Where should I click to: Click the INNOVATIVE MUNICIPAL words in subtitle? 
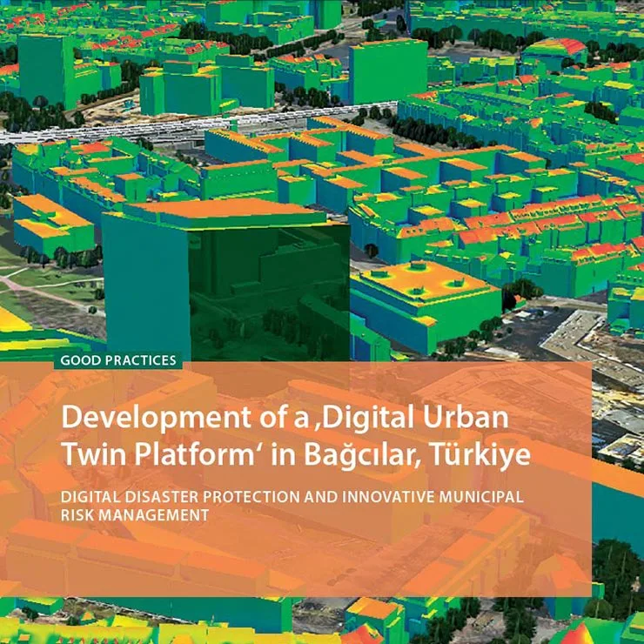(x=432, y=497)
